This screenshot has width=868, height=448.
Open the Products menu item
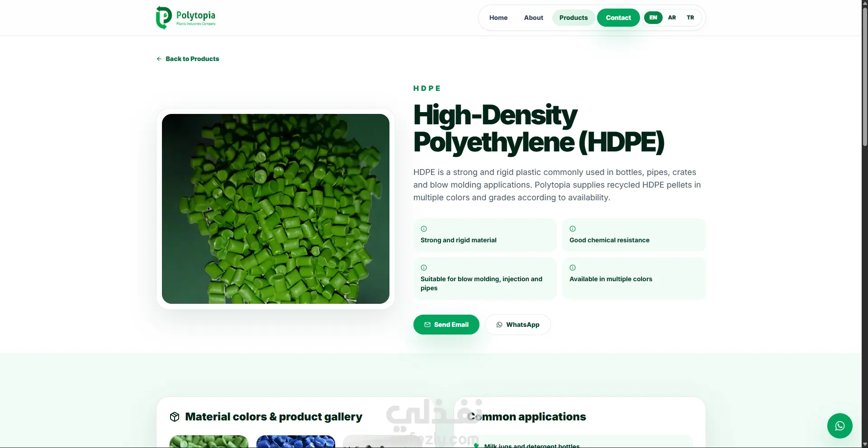click(x=574, y=18)
